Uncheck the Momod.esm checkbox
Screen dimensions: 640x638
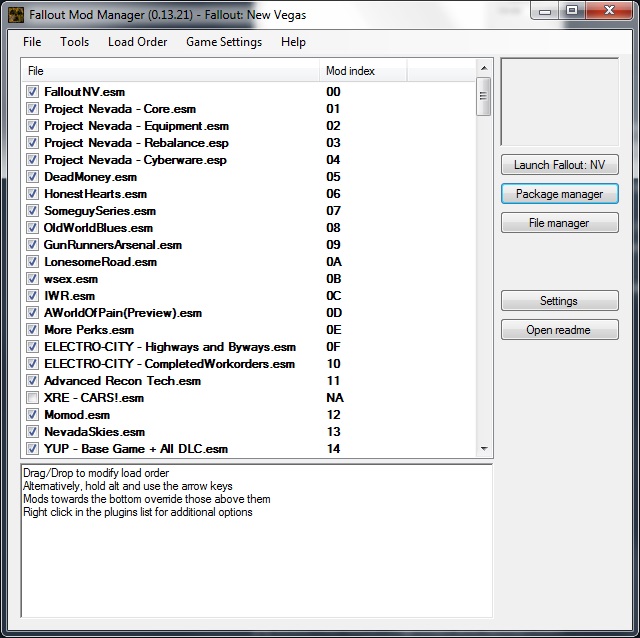click(32, 415)
